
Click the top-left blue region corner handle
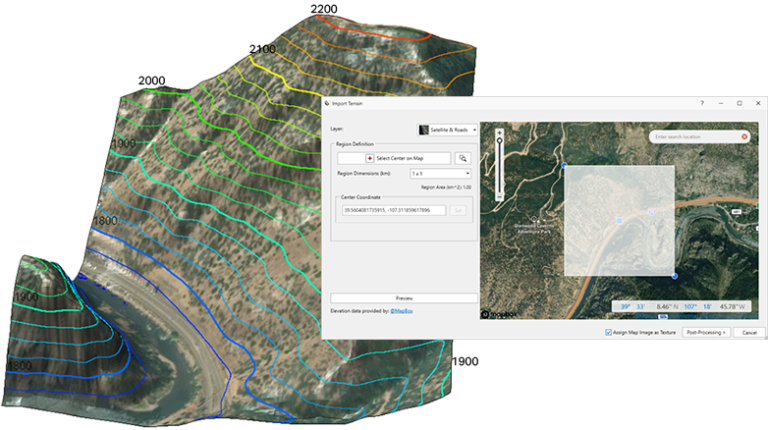[565, 165]
